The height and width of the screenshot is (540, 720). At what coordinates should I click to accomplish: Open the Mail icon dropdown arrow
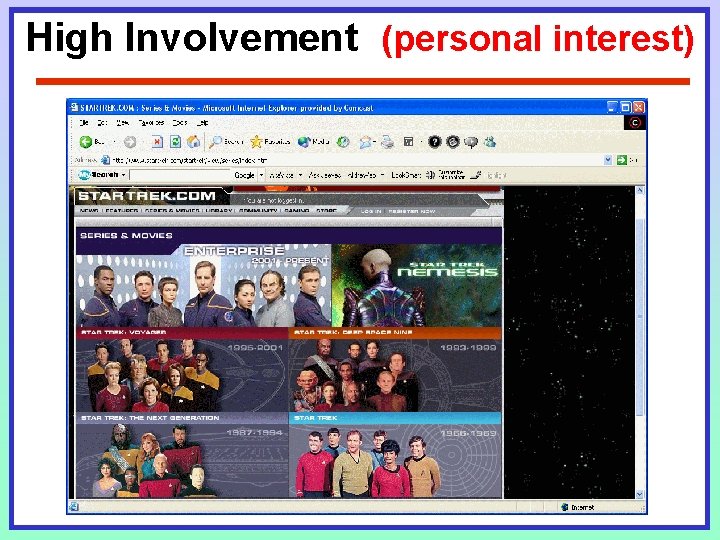click(x=375, y=142)
